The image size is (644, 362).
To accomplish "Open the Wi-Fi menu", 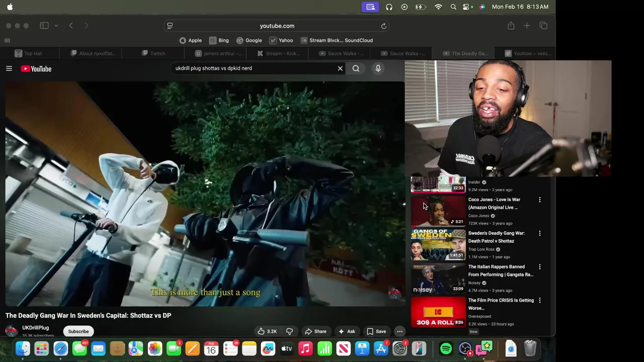I will point(438,7).
